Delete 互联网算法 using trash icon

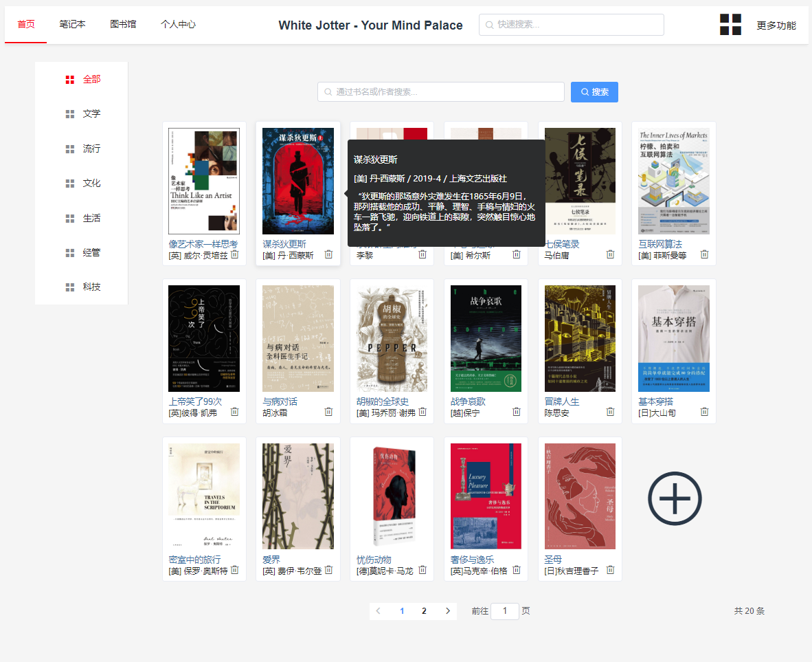(704, 254)
